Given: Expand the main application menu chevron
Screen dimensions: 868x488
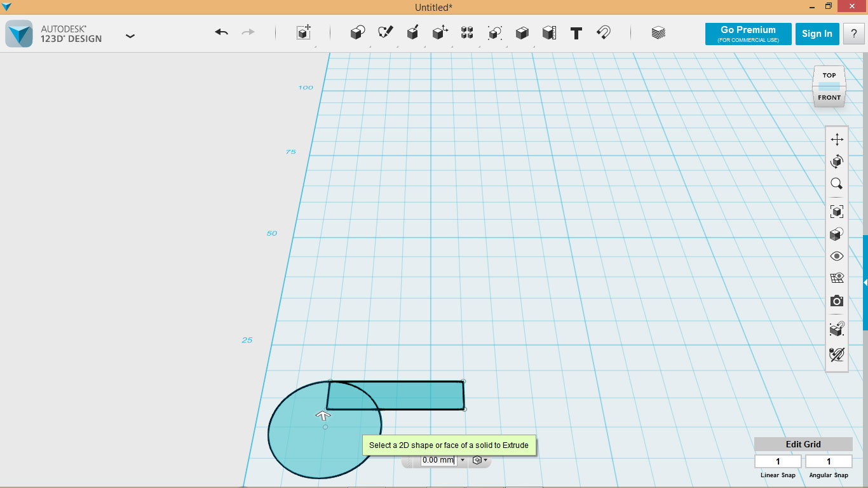Looking at the screenshot, I should pos(130,36).
